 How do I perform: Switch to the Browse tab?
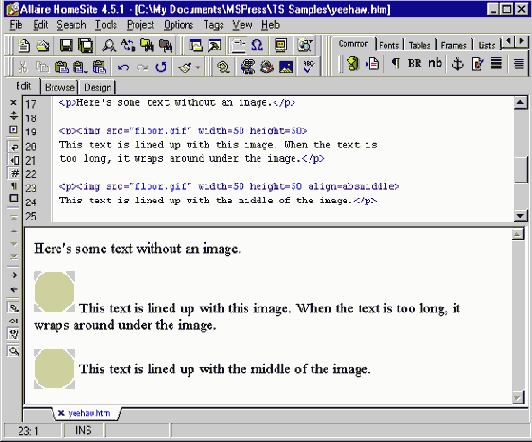59,87
